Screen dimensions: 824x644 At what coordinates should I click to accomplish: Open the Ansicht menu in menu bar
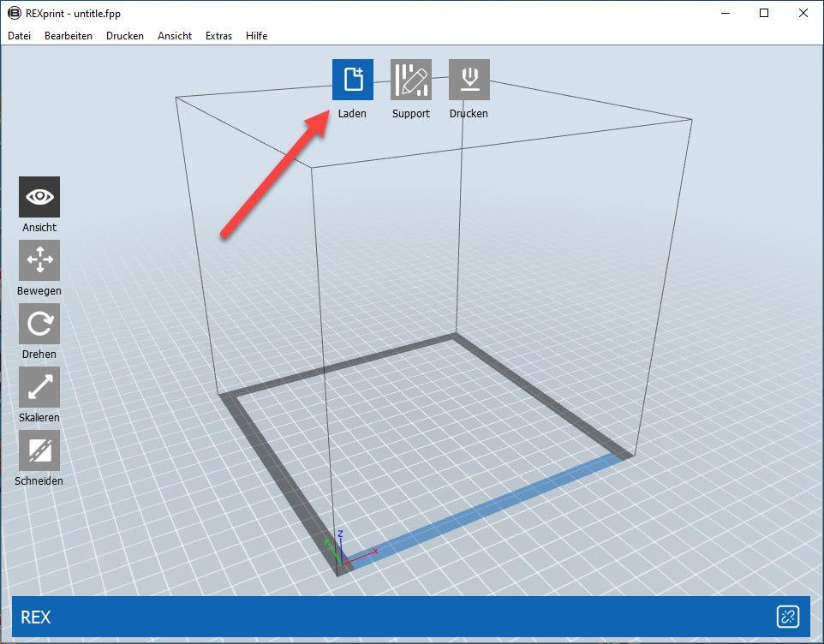pos(175,36)
